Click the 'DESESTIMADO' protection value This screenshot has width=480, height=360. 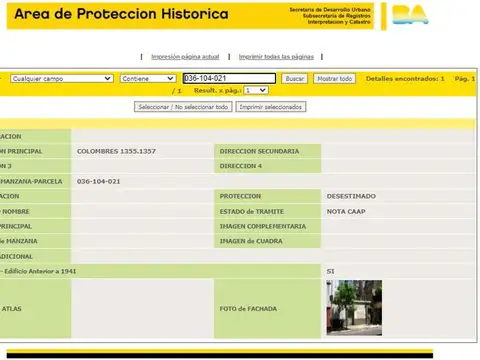[x=351, y=196]
